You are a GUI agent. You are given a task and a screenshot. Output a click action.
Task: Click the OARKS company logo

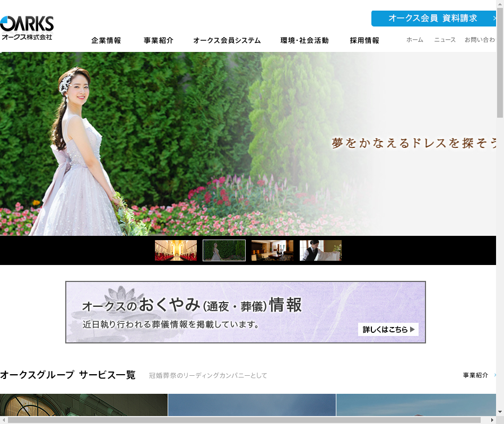(x=27, y=29)
